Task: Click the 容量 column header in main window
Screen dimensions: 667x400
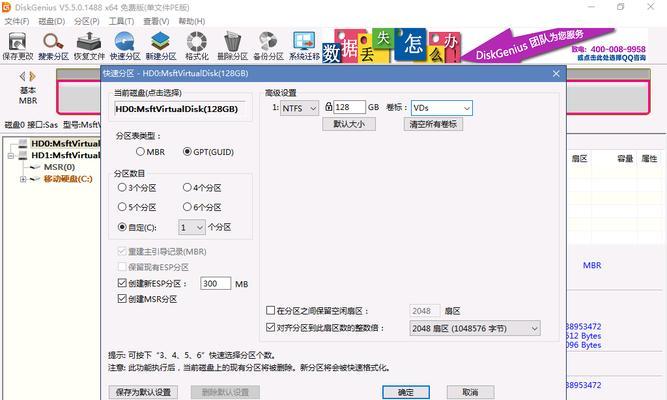Action: 625,159
